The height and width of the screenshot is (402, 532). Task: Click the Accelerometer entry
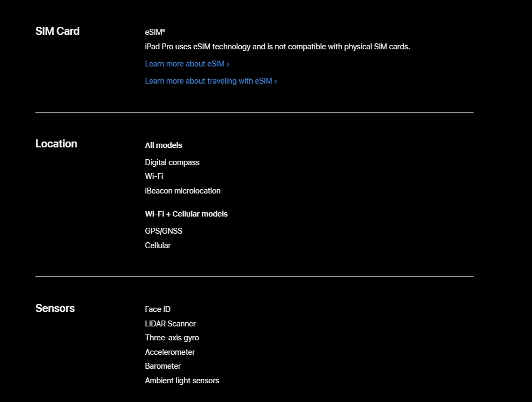169,352
